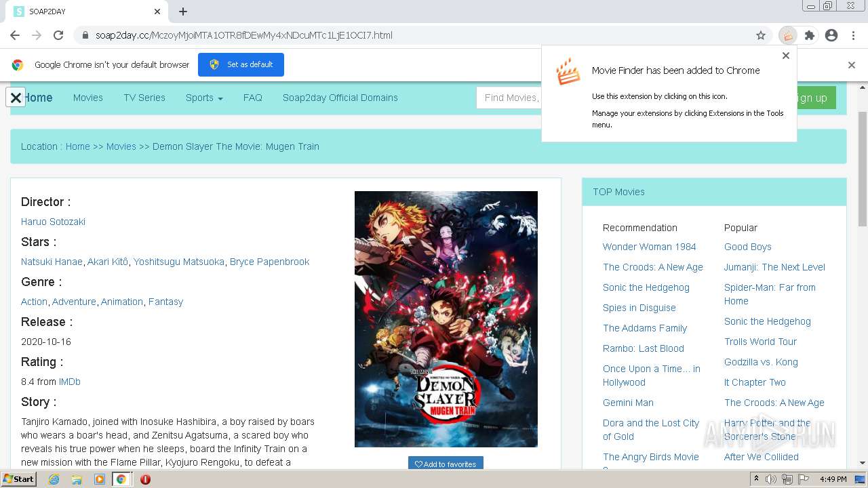868x488 pixels.
Task: Bookmark this page with star icon
Action: [761, 35]
